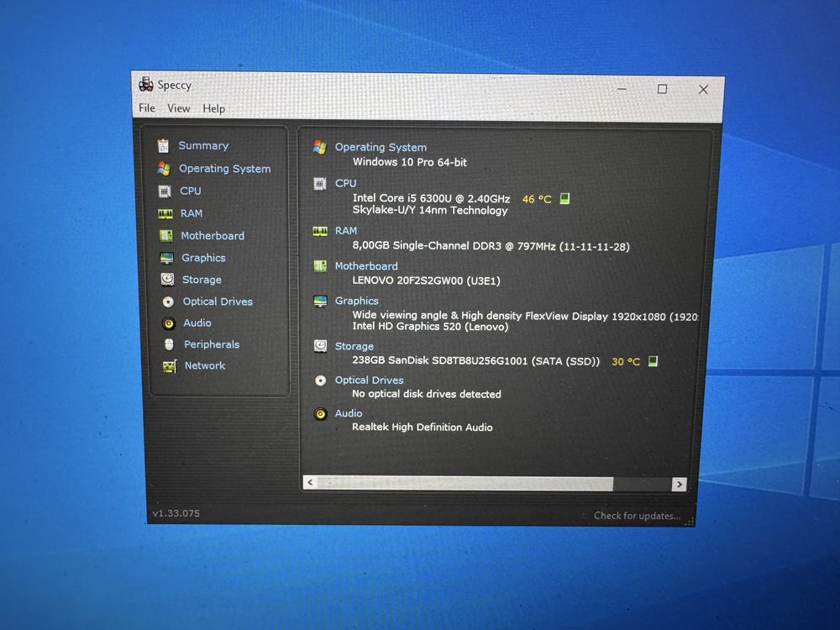Select the Optical Drives disc icon in sidebar
Viewport: 840px width, 630px height.
tap(168, 302)
